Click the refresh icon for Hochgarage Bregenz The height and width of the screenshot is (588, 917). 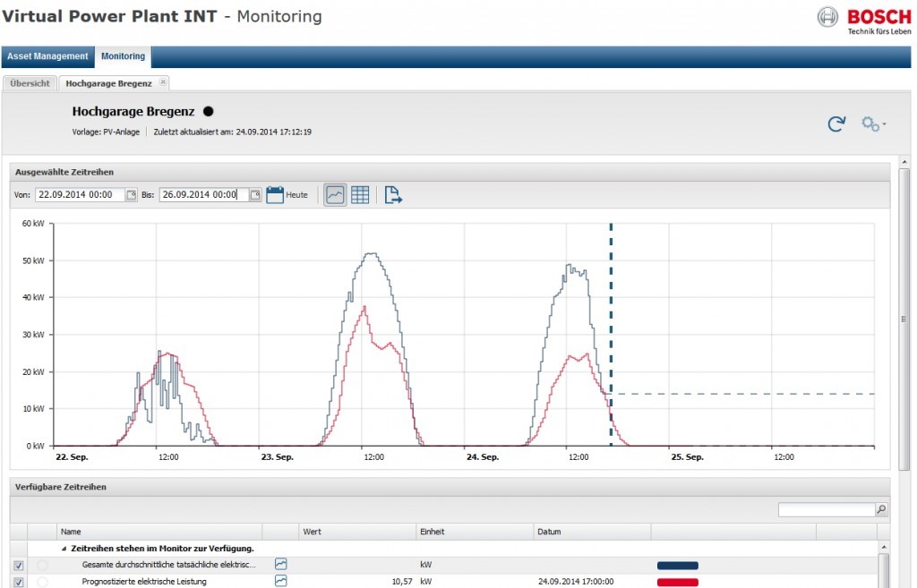[x=836, y=124]
